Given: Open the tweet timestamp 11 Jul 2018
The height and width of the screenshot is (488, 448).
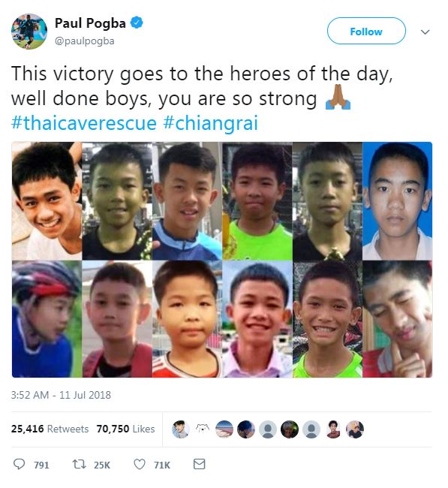Looking at the screenshot, I should click(61, 395).
